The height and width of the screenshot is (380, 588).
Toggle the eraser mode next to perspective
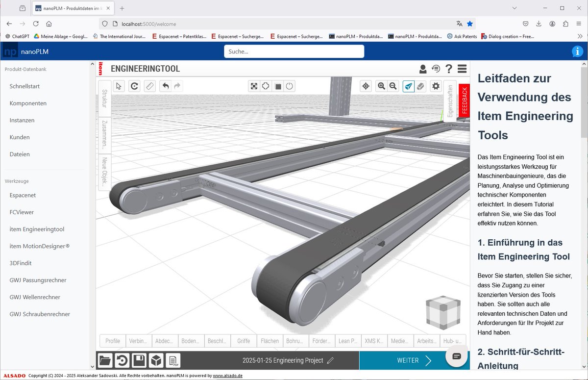pyautogui.click(x=420, y=86)
